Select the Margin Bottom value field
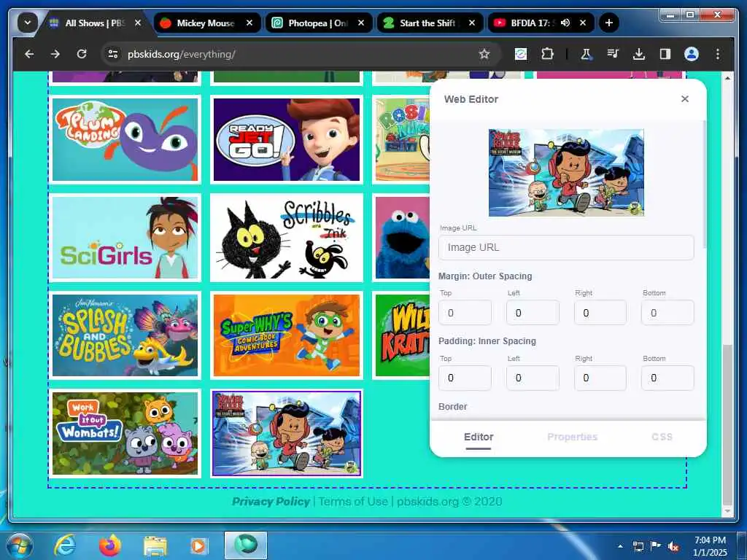This screenshot has width=747, height=560. pyautogui.click(x=667, y=313)
